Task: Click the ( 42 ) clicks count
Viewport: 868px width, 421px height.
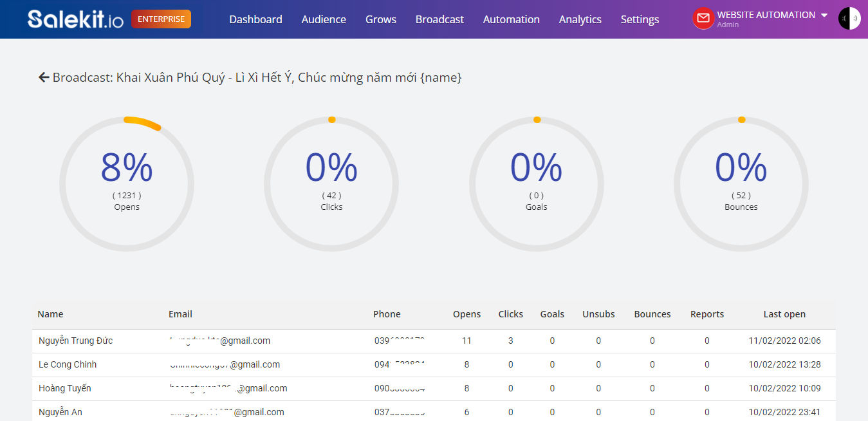Action: click(331, 195)
